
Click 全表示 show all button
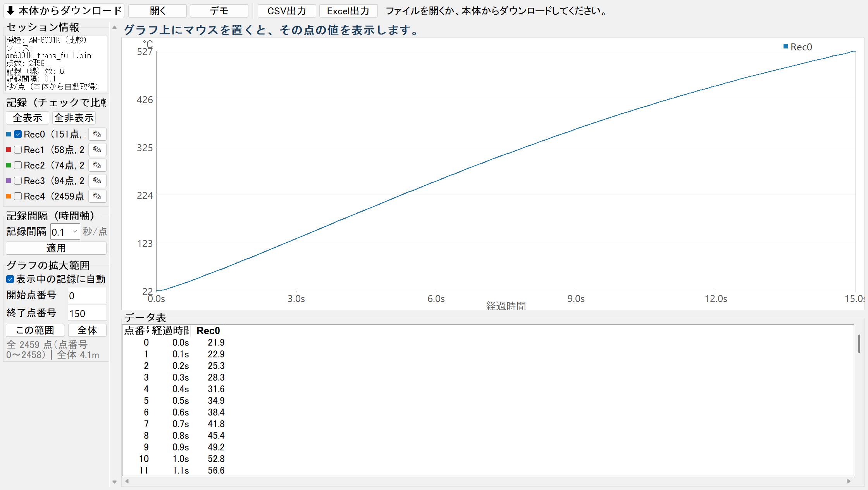point(27,118)
